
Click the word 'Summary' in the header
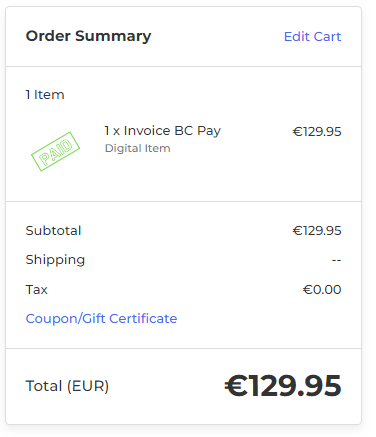113,36
